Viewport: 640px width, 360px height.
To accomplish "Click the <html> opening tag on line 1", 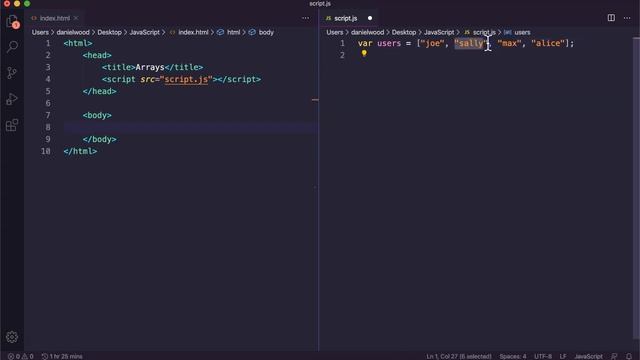I will coord(78,43).
